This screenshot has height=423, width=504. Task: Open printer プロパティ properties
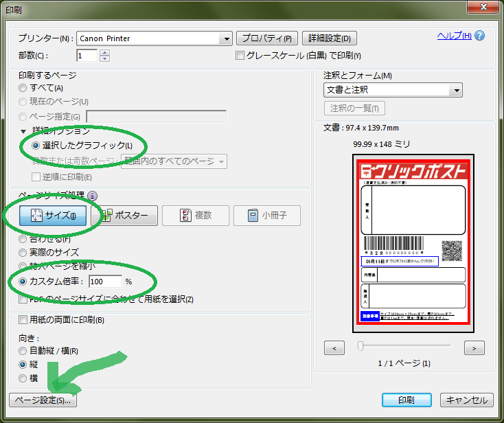coord(267,38)
